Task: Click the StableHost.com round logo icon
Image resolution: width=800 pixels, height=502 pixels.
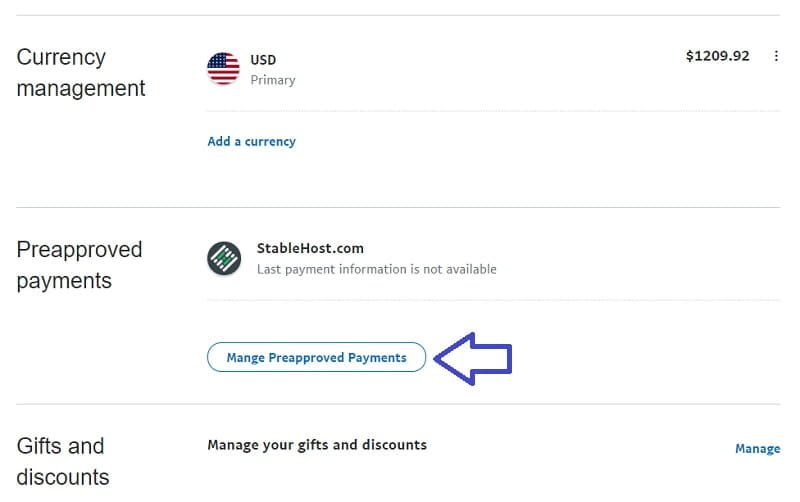Action: (224, 258)
